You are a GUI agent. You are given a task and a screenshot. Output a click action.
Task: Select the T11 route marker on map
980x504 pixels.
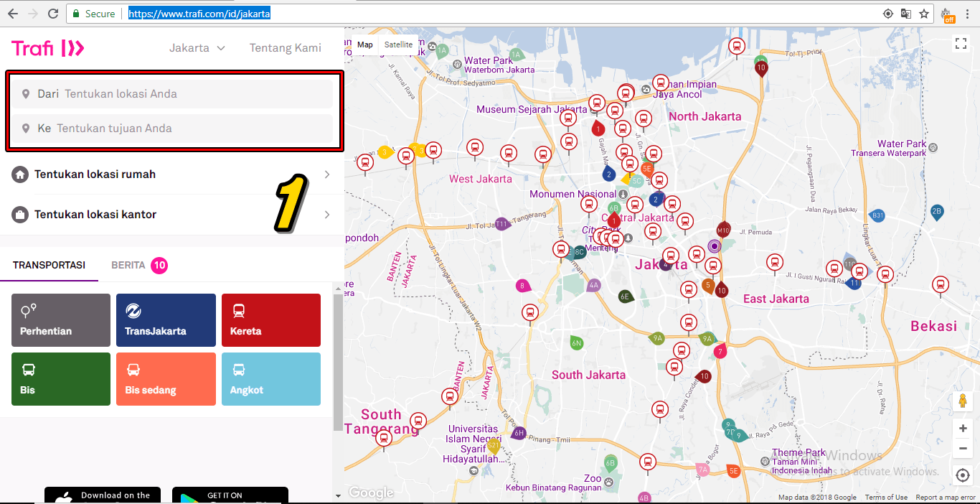[x=502, y=224]
